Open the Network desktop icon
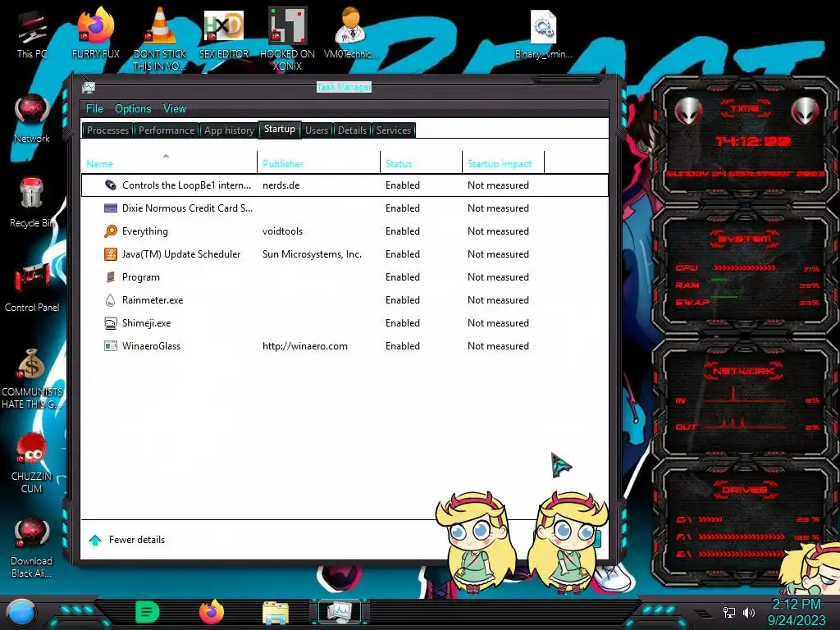 (x=32, y=119)
